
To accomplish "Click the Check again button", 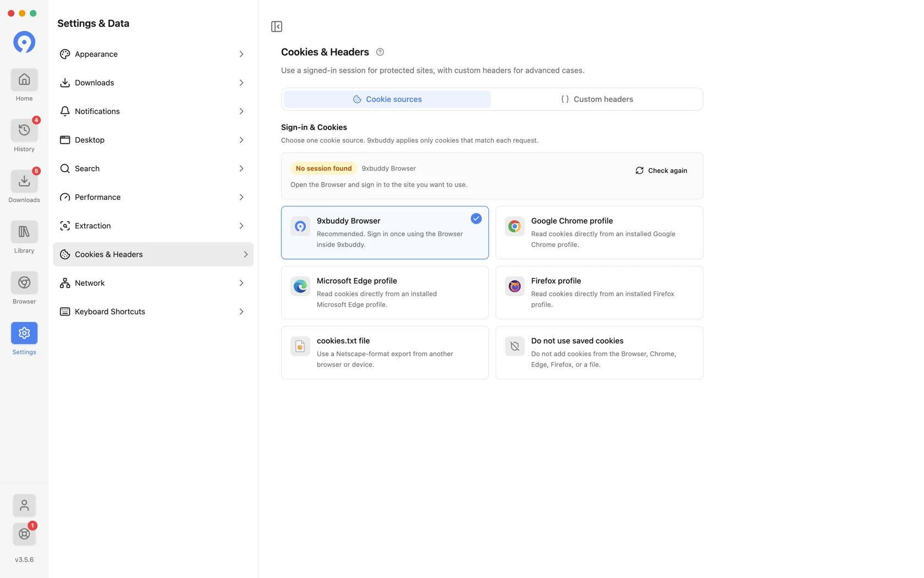I will point(661,171).
